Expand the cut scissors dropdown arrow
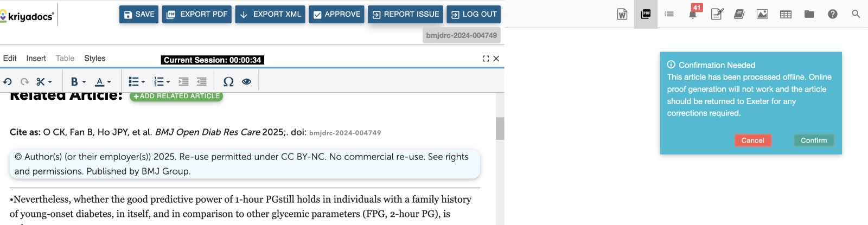The width and height of the screenshot is (868, 225). [50, 82]
